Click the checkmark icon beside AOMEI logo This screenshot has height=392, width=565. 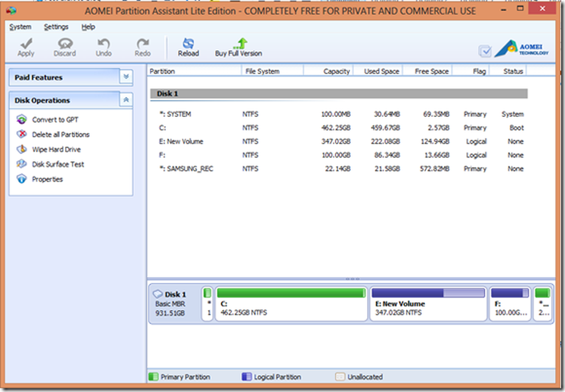coord(485,51)
